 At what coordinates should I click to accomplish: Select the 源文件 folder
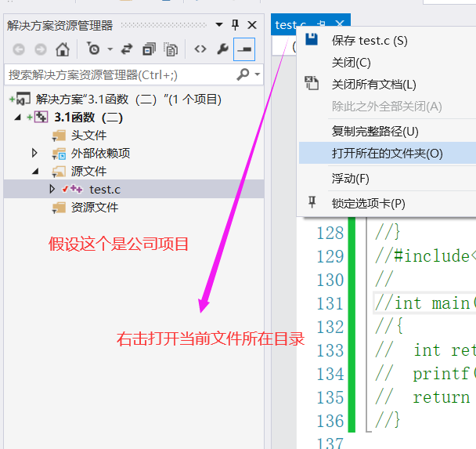click(x=88, y=172)
